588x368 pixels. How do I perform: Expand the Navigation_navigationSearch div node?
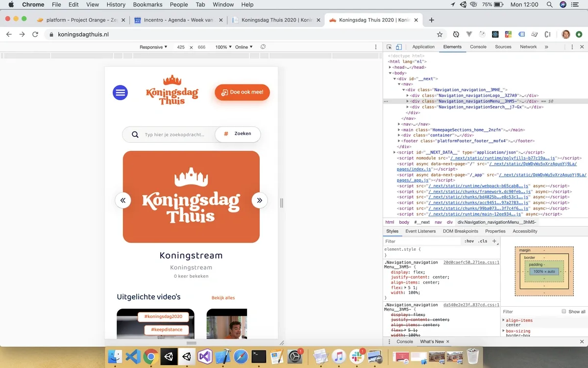click(408, 107)
